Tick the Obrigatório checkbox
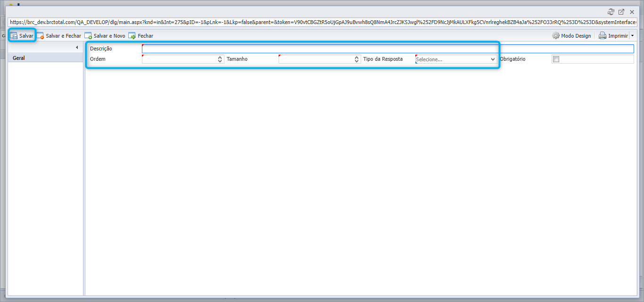 556,59
